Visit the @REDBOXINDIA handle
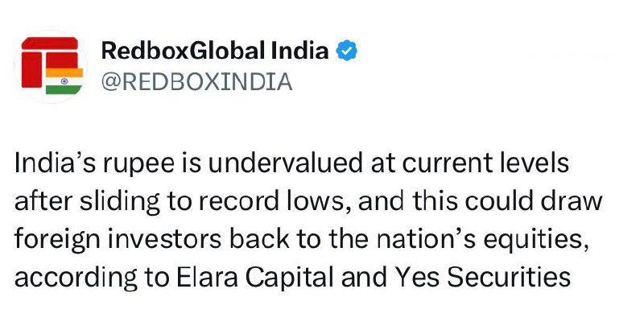 (x=196, y=82)
